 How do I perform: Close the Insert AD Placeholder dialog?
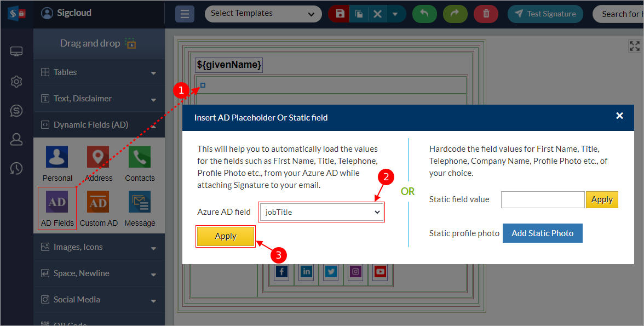[x=619, y=116]
